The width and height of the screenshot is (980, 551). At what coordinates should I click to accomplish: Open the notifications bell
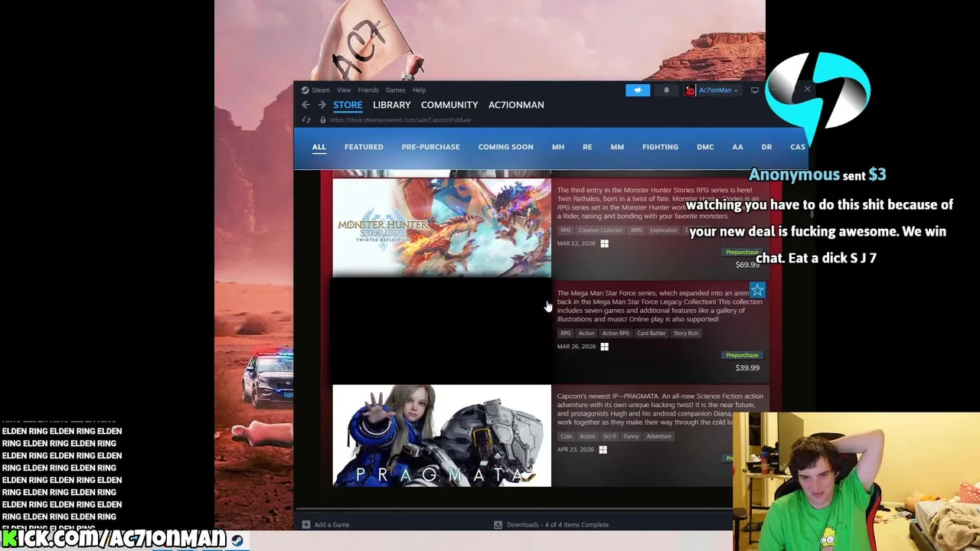pos(666,90)
